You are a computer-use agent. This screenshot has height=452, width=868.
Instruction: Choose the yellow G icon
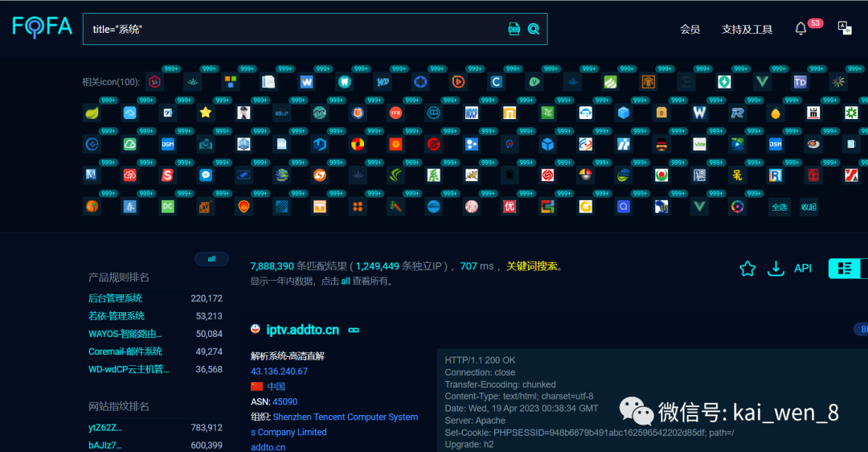(586, 207)
